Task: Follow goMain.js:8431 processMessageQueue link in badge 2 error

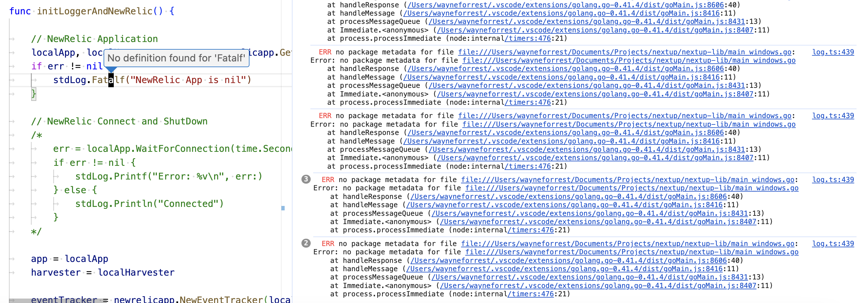Action: 589,277
